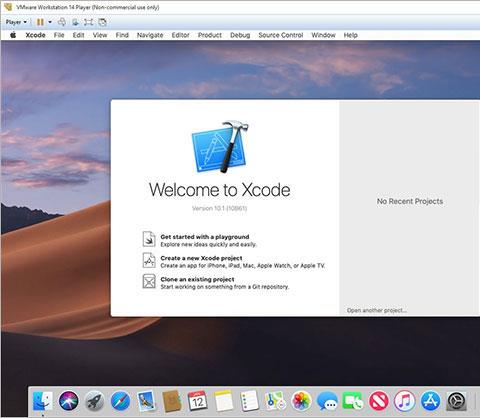Open the Debug menu
Image resolution: width=480 pixels, height=418 pixels.
(240, 35)
